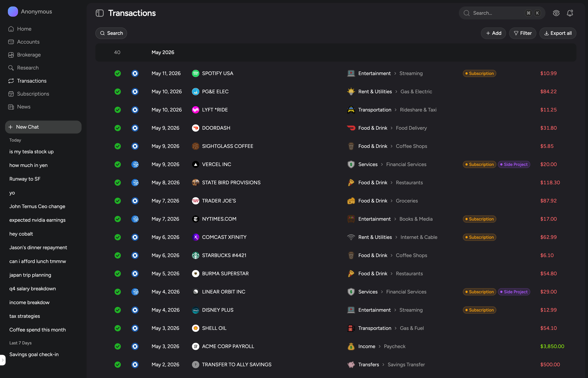The image size is (588, 378).
Task: Click the Disney Plus logo
Action: tap(195, 310)
